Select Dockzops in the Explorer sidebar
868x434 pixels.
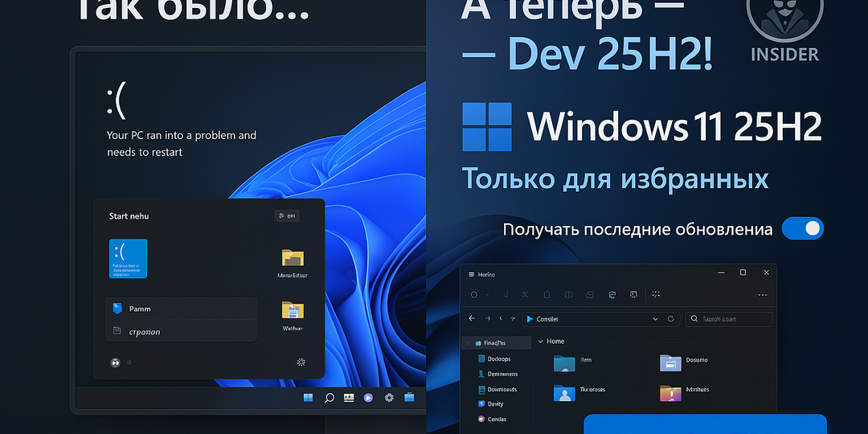pyautogui.click(x=495, y=358)
